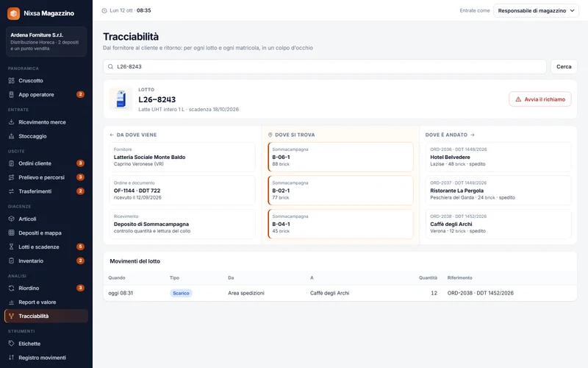
Task: Open Registro movimenti menu item
Action: tap(46, 358)
